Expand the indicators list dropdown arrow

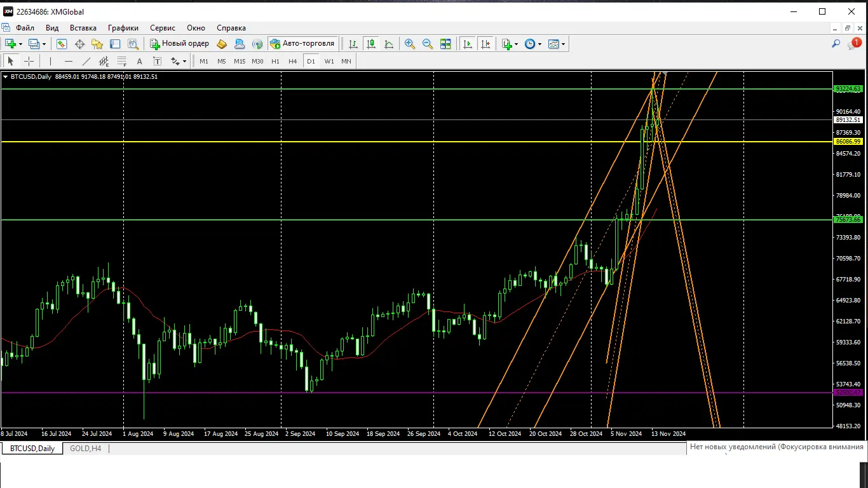point(516,44)
